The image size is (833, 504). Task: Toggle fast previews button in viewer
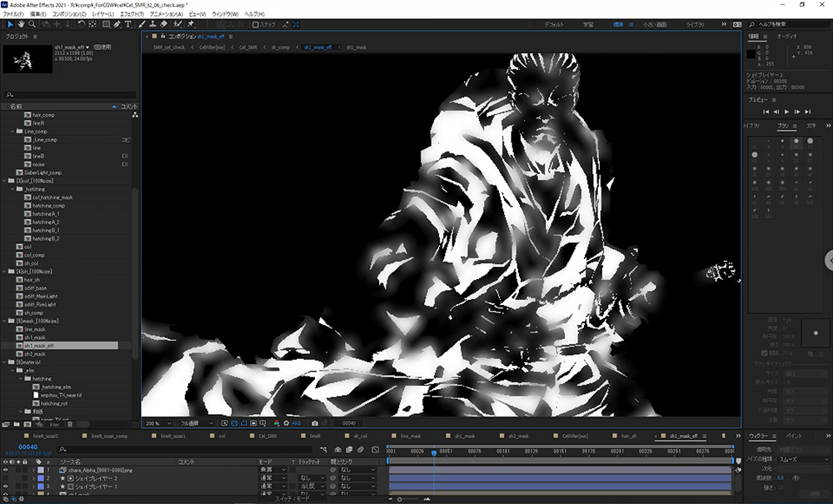point(225,423)
